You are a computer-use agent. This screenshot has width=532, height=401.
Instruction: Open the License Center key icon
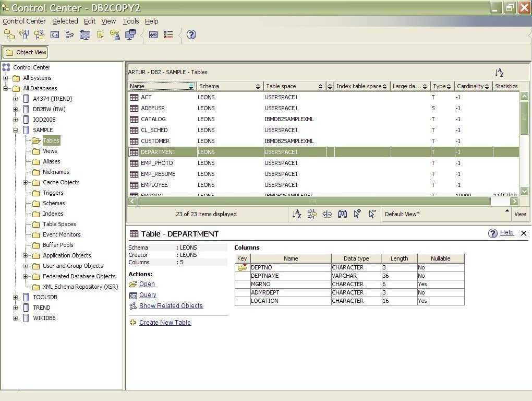pos(115,34)
